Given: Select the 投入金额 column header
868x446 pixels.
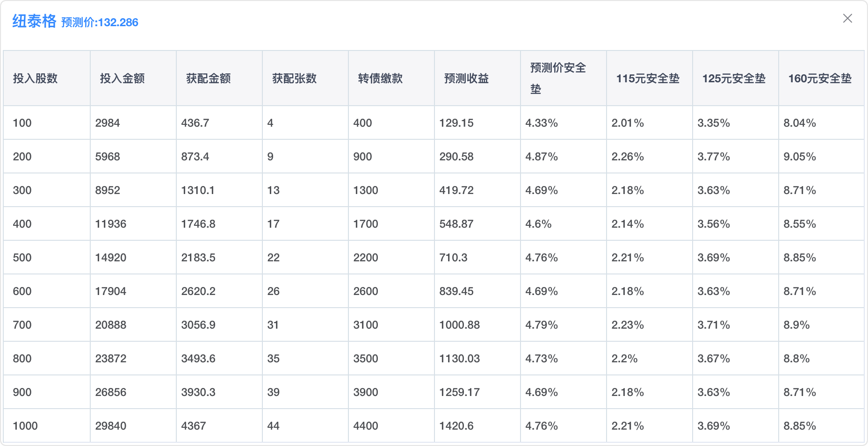Looking at the screenshot, I should pyautogui.click(x=122, y=78).
